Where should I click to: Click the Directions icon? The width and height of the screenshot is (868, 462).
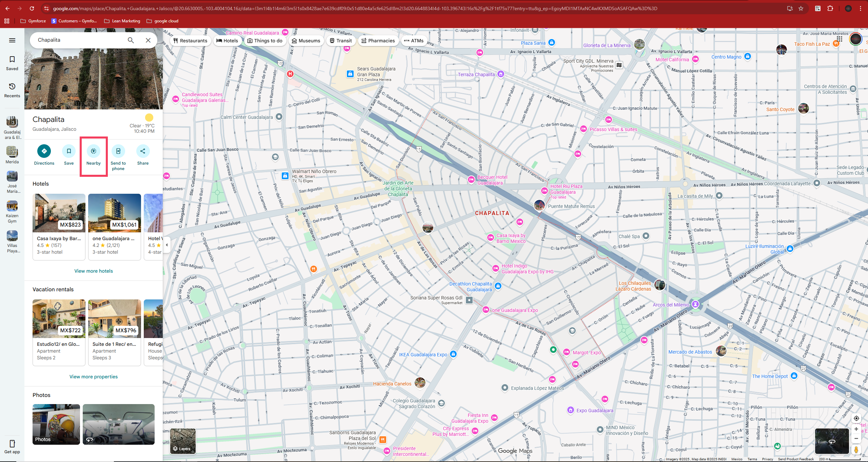coord(44,151)
